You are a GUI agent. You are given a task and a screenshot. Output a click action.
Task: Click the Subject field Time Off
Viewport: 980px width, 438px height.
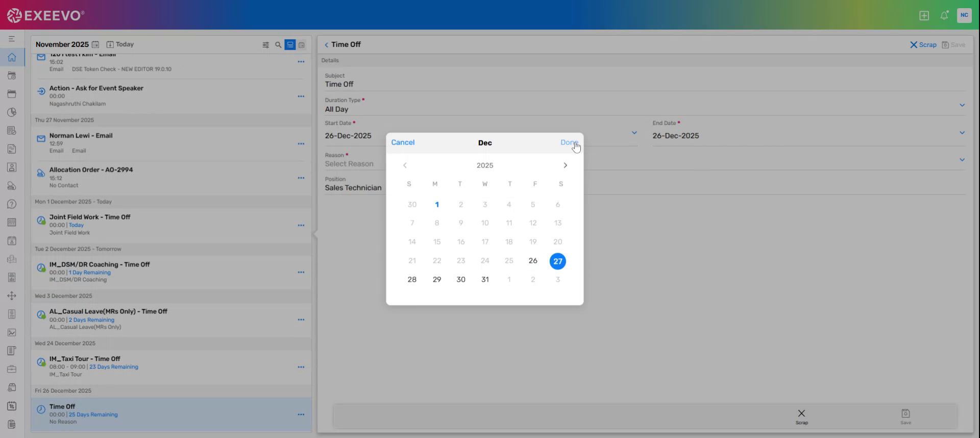tap(645, 81)
